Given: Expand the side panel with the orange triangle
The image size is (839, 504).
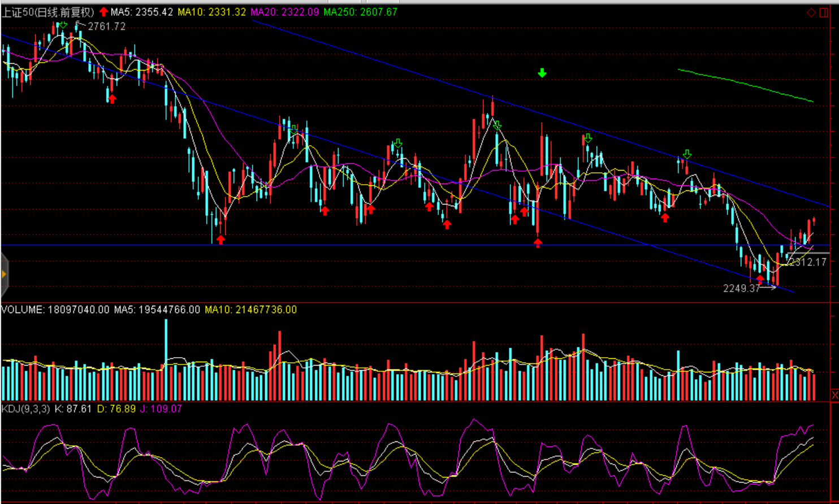Looking at the screenshot, I should tap(4, 274).
